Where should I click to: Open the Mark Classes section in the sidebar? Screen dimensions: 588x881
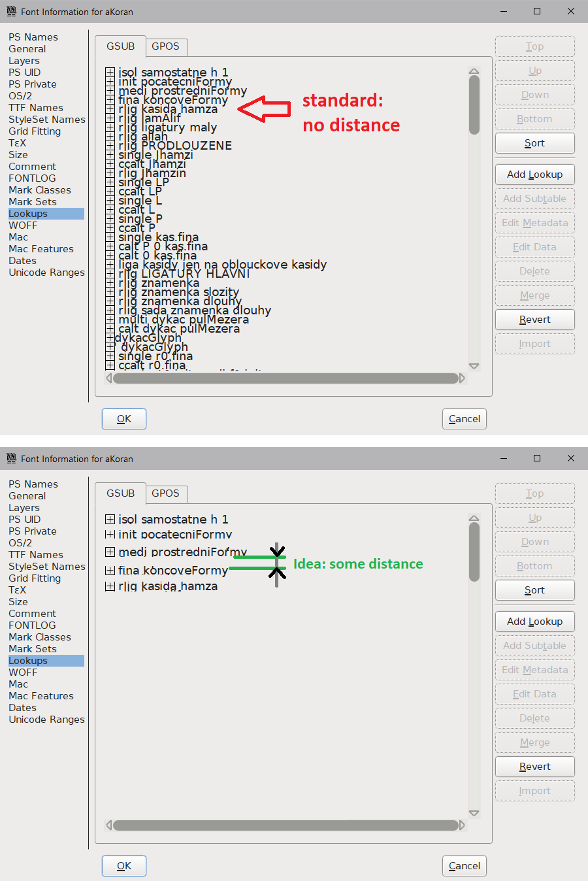(40, 190)
